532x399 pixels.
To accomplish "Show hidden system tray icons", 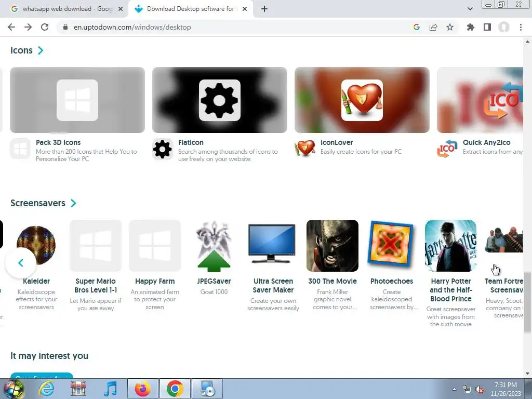I will point(454,389).
